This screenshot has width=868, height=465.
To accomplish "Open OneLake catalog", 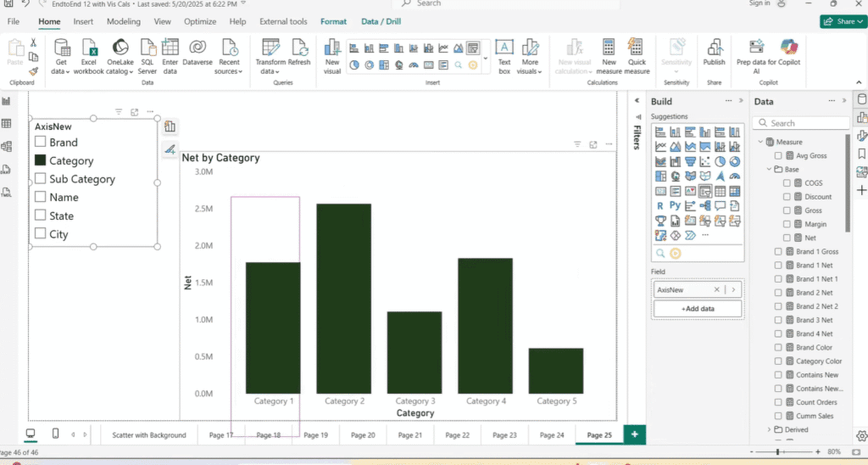I will point(120,57).
